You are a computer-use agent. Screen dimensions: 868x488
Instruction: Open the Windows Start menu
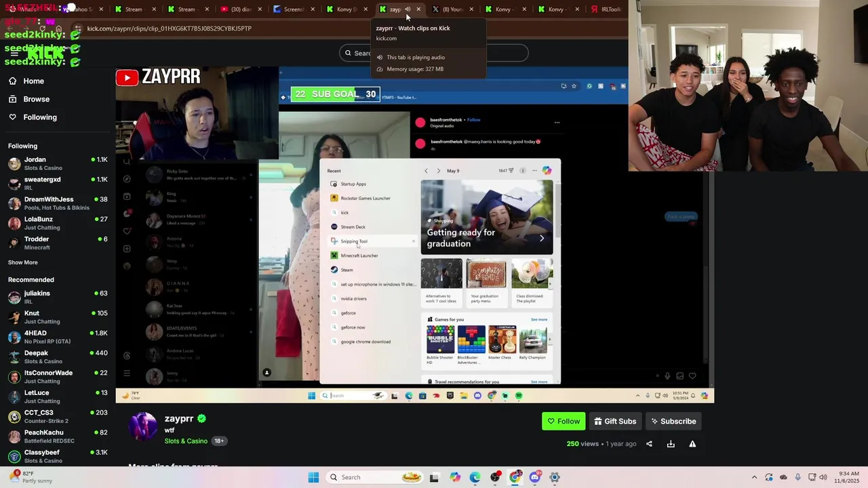click(313, 477)
